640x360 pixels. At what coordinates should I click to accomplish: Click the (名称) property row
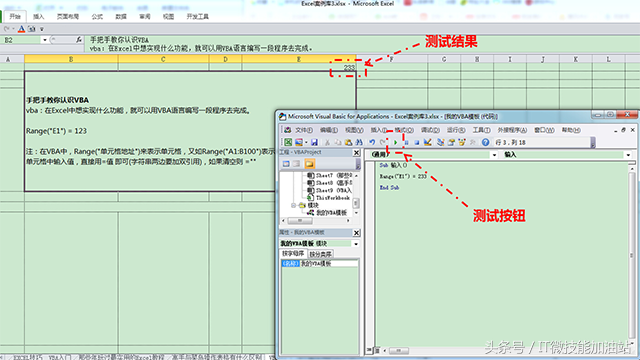[320, 264]
